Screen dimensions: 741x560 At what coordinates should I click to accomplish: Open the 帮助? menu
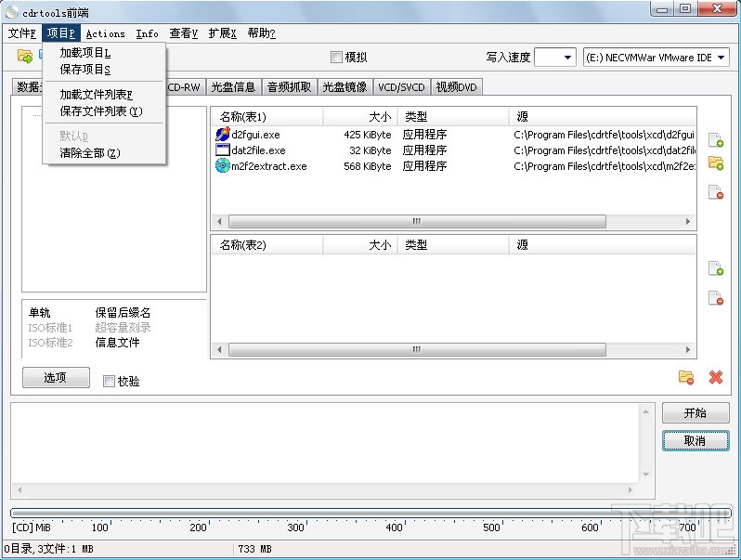click(x=261, y=33)
